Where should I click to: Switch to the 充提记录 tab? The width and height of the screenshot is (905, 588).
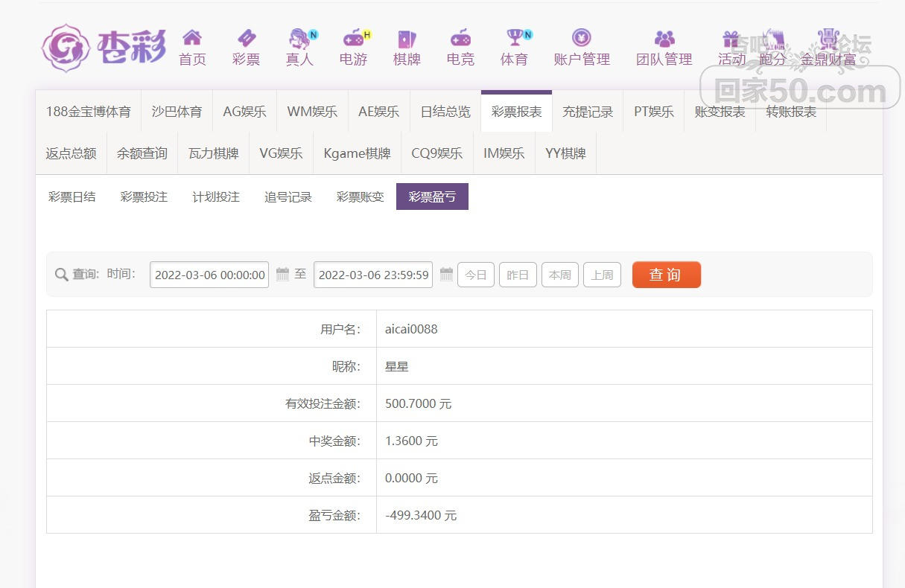click(588, 112)
